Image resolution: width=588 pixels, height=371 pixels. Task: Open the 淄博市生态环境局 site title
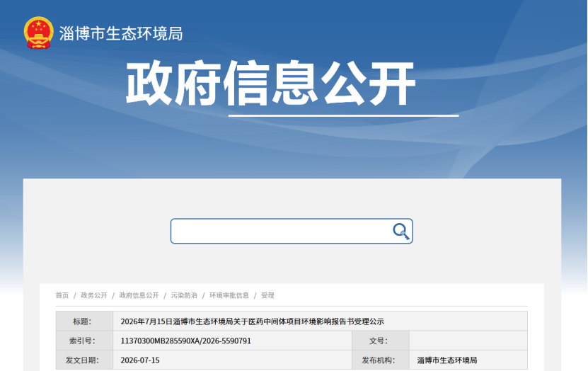pos(121,33)
